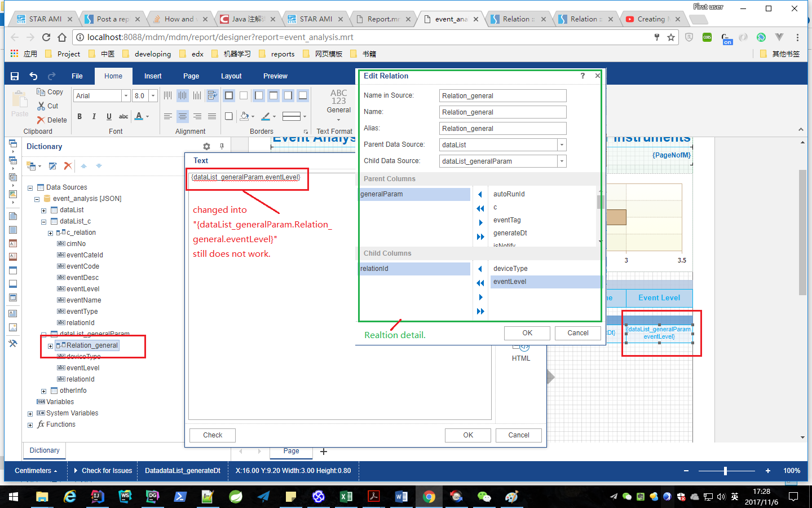
Task: Align text center horizontally
Action: pos(183,116)
